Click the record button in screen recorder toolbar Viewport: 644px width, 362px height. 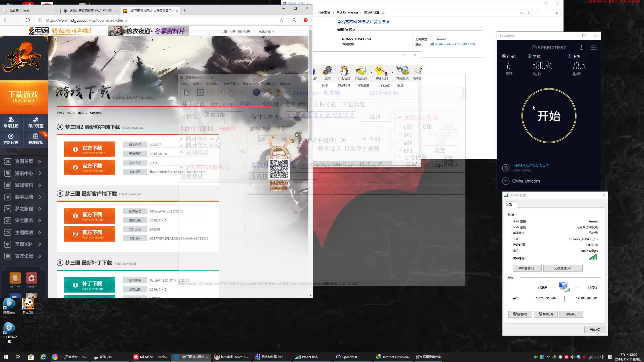pyautogui.click(x=200, y=92)
